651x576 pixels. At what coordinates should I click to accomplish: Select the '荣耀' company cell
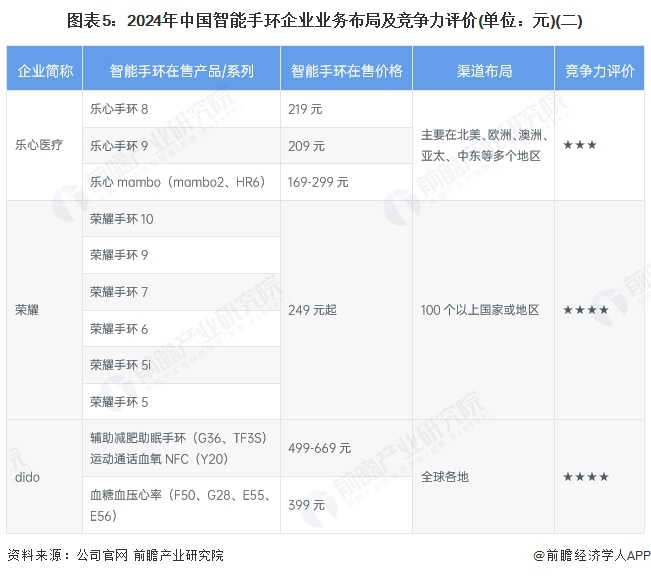pyautogui.click(x=44, y=310)
